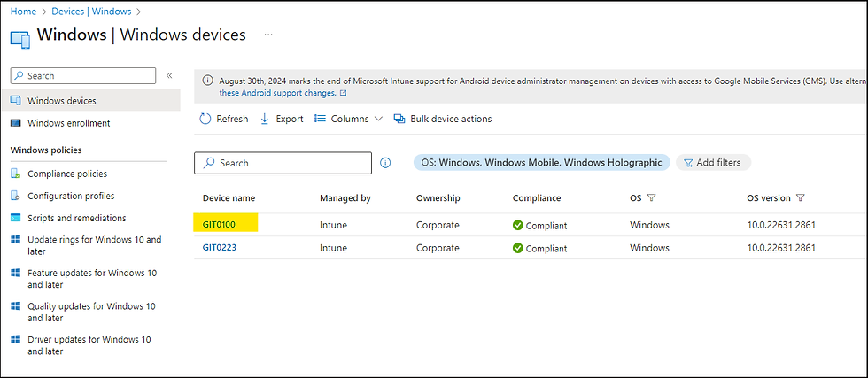Open the ellipsis more options menu
The width and height of the screenshot is (868, 378).
268,35
